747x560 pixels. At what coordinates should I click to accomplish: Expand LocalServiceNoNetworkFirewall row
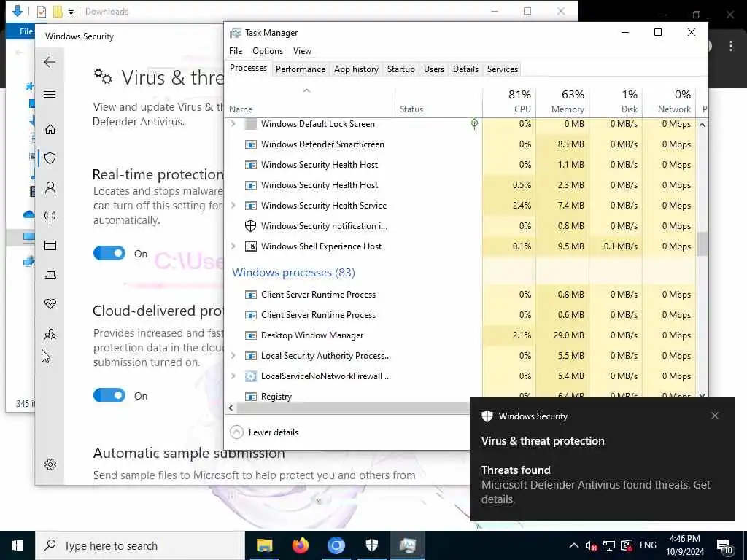[233, 376]
